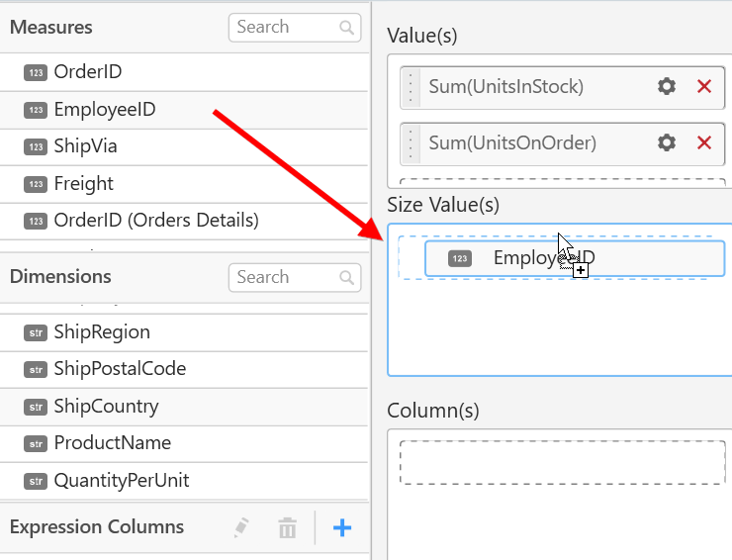This screenshot has height=560, width=732.
Task: Click ProductName dimension
Action: tap(112, 443)
